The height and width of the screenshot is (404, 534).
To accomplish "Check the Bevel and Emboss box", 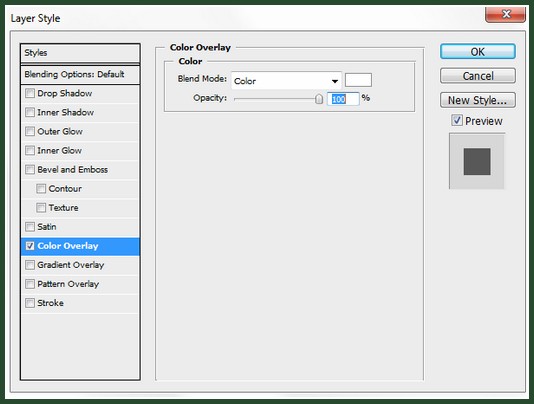I will coord(30,169).
